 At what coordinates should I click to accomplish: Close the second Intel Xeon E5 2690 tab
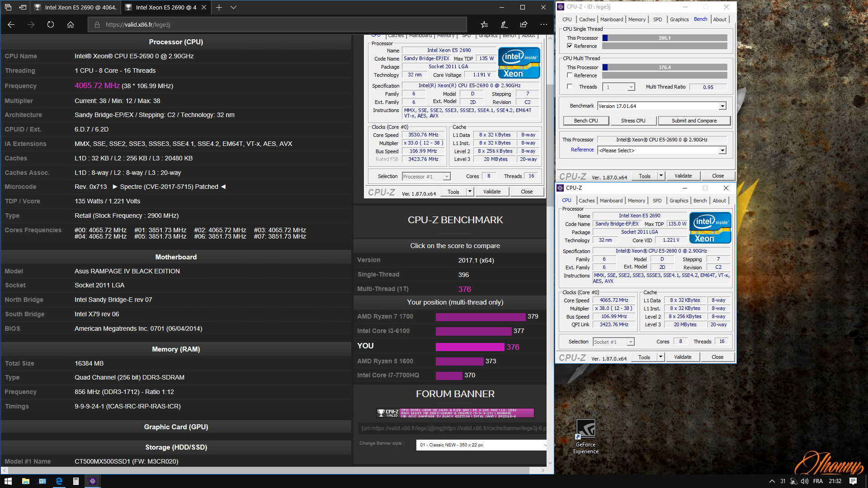[x=204, y=7]
